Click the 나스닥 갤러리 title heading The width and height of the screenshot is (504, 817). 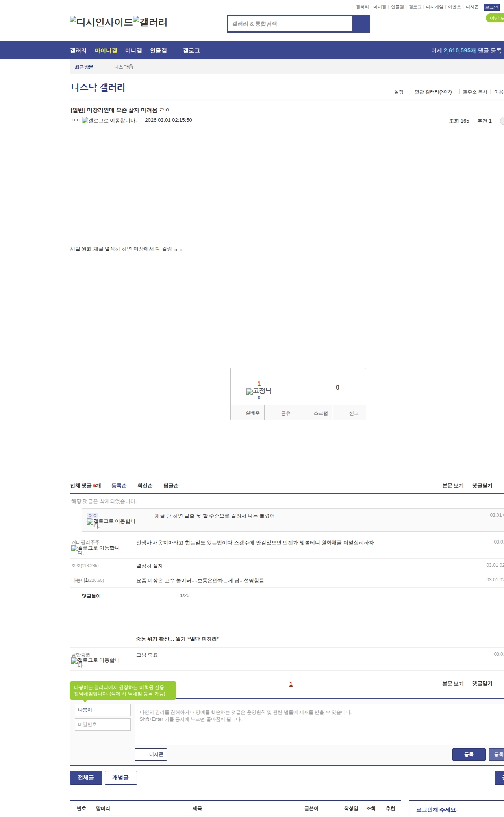click(98, 87)
